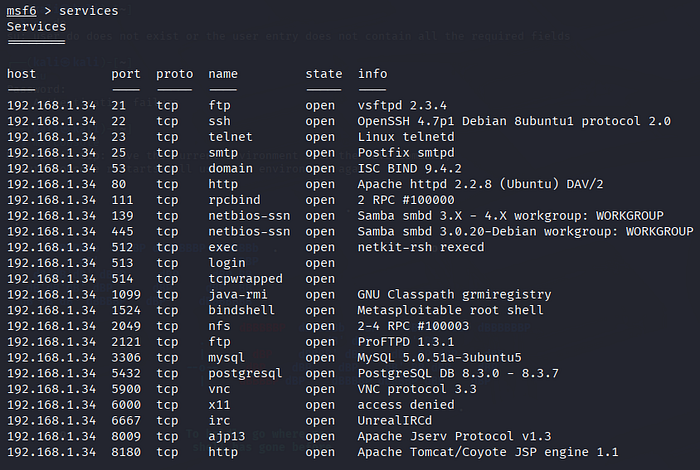Click the 'exec' service name
Image resolution: width=700 pixels, height=470 pixels.
pos(223,247)
